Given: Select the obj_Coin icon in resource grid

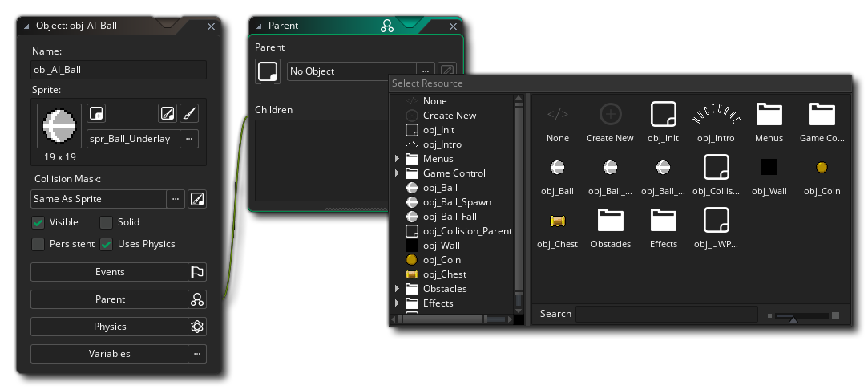Looking at the screenshot, I should pyautogui.click(x=822, y=168).
